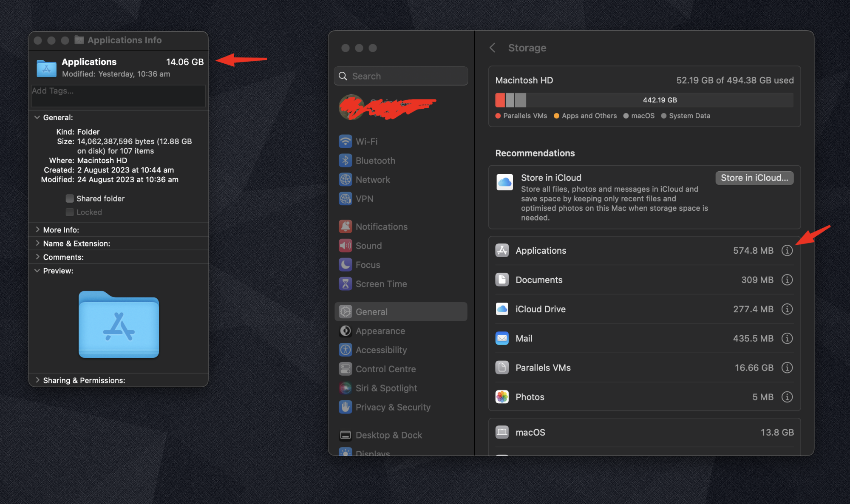
Task: Collapse the General section in Info window
Action: (37, 118)
